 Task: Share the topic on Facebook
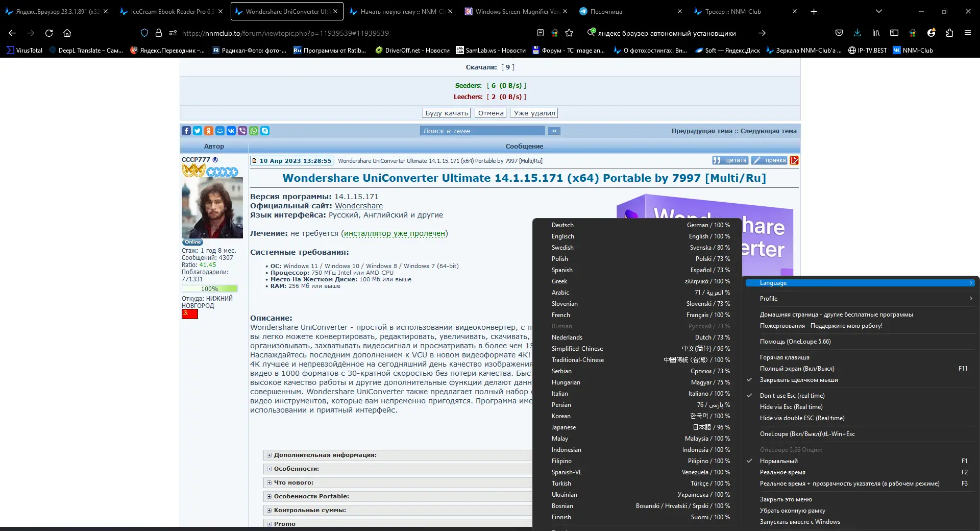pos(186,131)
